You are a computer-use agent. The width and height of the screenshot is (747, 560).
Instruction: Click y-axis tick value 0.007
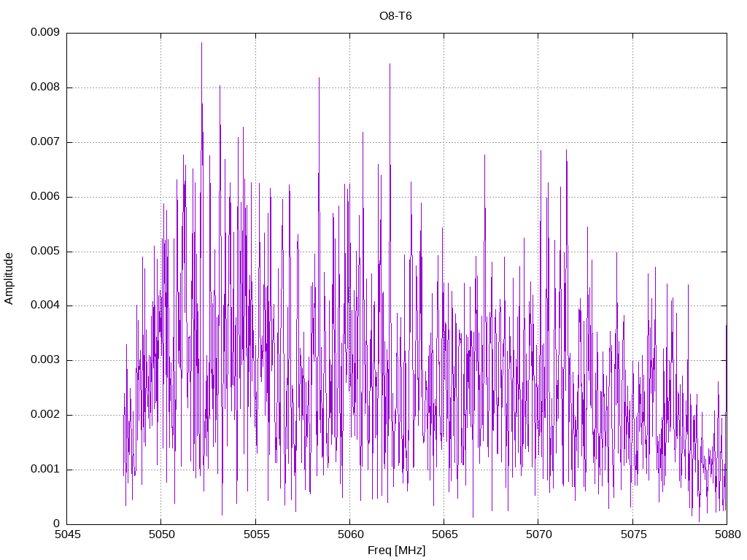point(45,142)
